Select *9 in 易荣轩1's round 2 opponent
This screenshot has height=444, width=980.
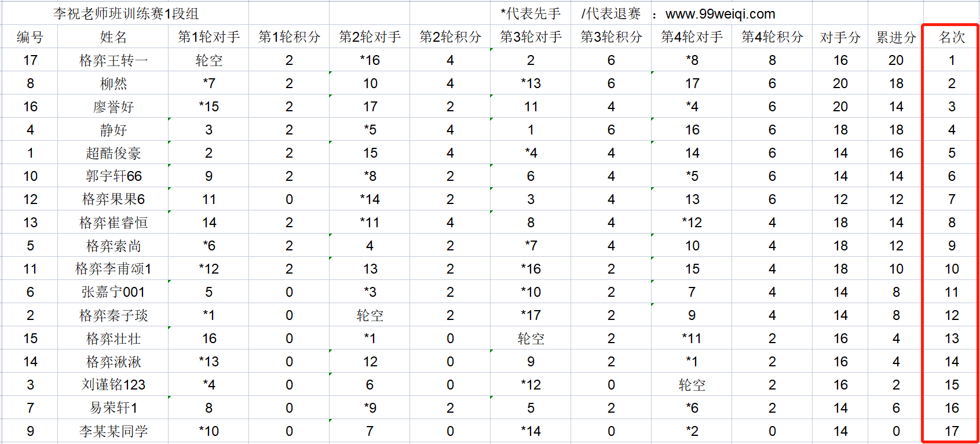coord(370,408)
